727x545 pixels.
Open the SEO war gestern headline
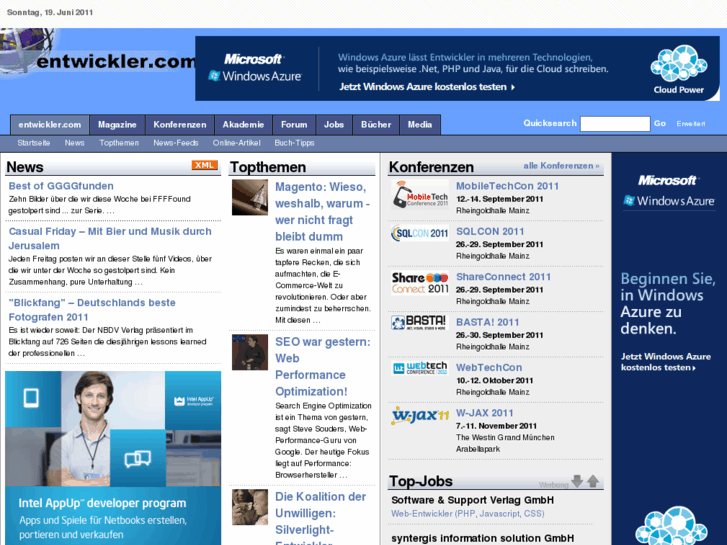(323, 366)
